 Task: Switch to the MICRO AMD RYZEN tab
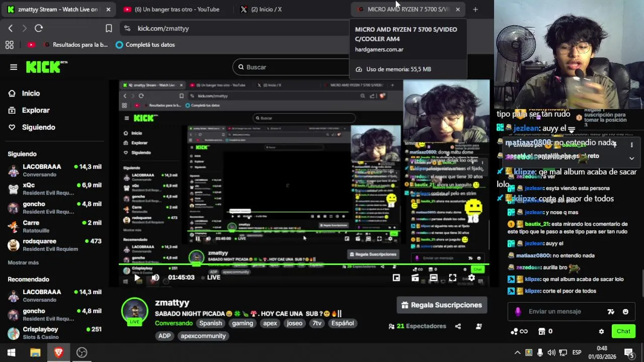pos(408,10)
